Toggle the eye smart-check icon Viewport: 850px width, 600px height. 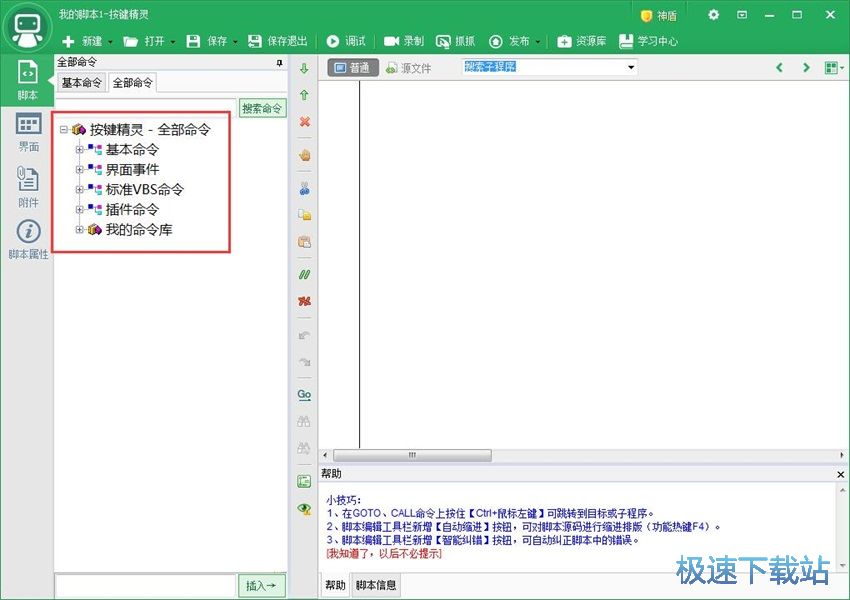(305, 508)
